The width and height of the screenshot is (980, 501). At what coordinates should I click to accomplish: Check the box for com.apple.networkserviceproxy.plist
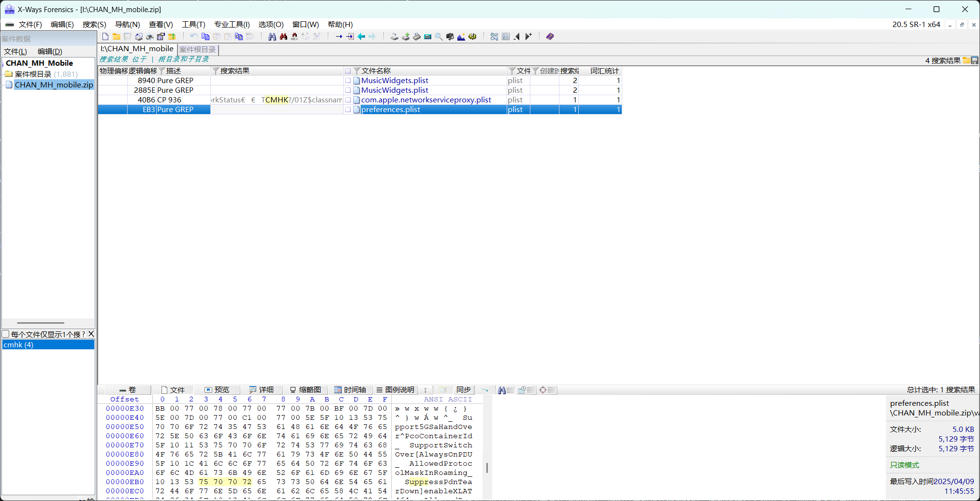click(x=348, y=100)
